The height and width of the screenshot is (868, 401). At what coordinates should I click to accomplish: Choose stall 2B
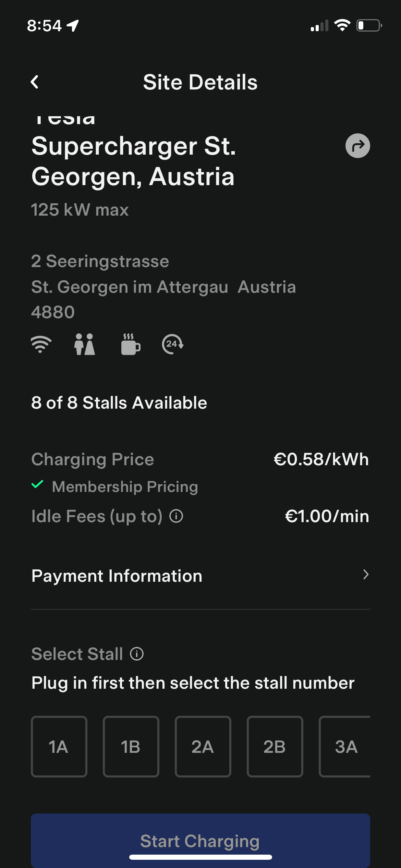tap(275, 747)
